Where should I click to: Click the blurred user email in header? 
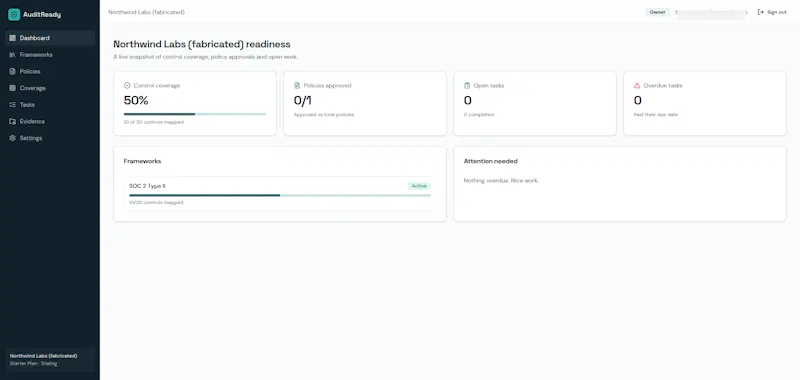[711, 12]
